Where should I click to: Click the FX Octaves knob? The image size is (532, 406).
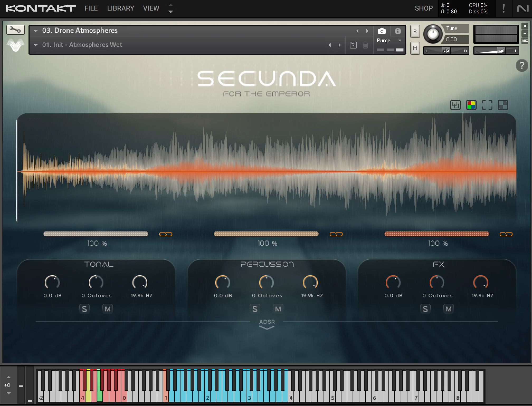tap(437, 282)
